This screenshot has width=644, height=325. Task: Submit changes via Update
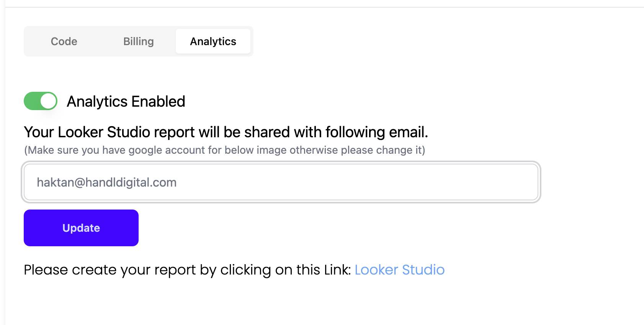pos(81,228)
